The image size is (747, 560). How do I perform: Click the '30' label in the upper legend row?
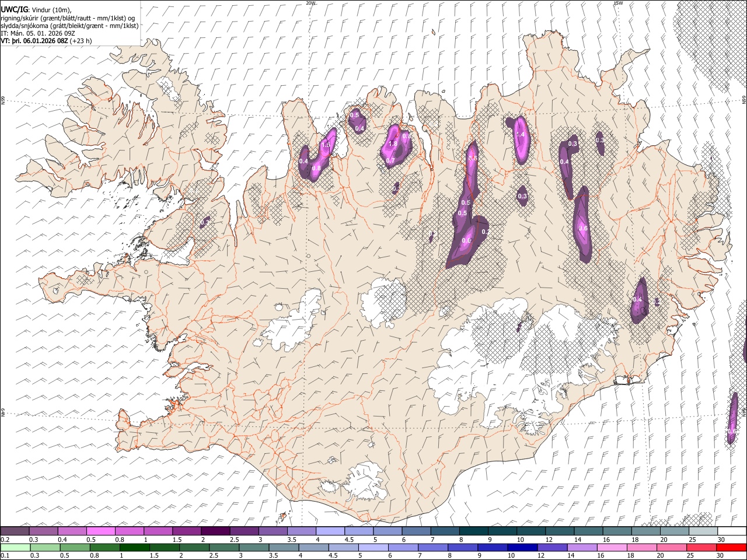[721, 540]
